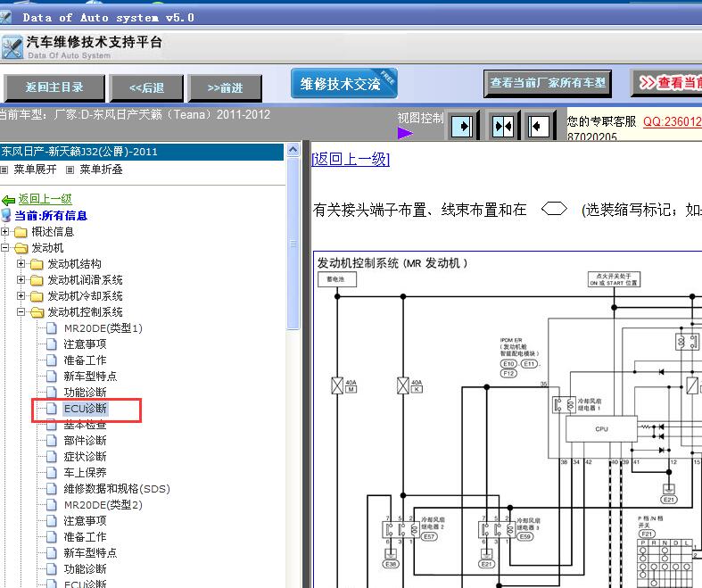
Task: Click the view control right-arrow icon
Action: tap(462, 127)
